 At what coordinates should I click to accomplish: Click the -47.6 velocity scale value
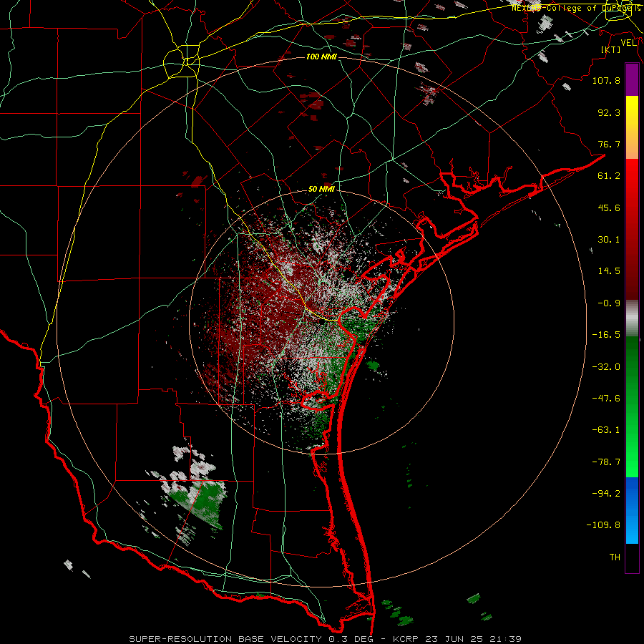click(606, 399)
